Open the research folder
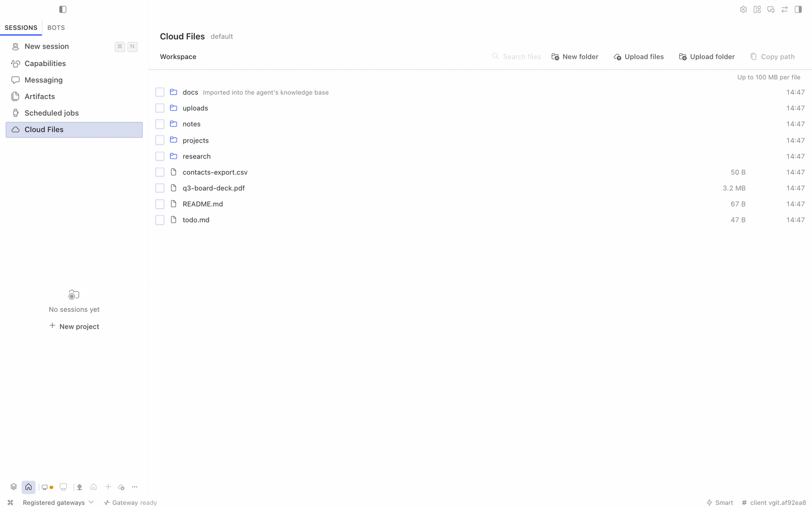Image resolution: width=812 pixels, height=508 pixels. (x=196, y=156)
